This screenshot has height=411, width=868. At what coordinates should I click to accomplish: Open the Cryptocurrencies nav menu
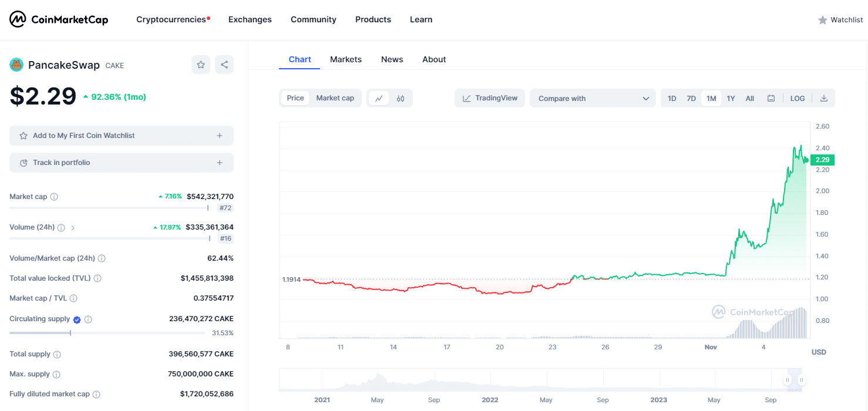173,19
